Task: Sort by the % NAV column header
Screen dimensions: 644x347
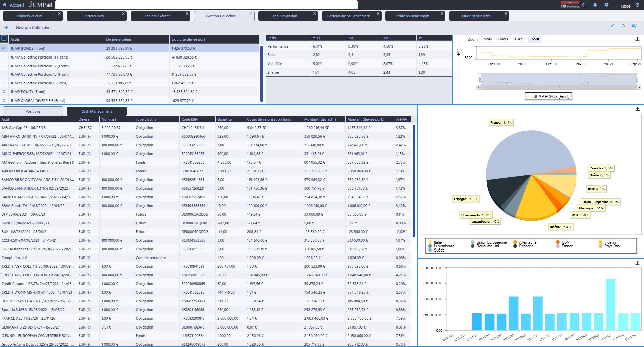Action: 402,119
